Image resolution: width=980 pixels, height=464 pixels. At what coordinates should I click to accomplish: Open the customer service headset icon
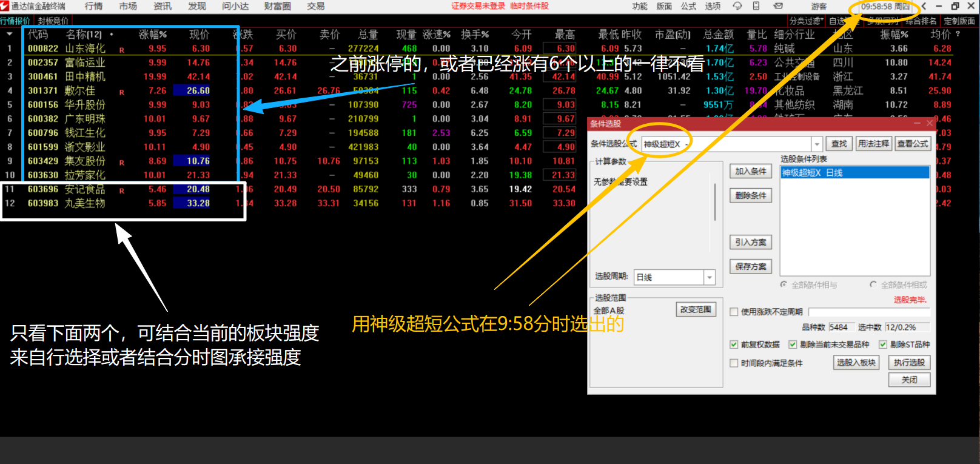coord(737,6)
